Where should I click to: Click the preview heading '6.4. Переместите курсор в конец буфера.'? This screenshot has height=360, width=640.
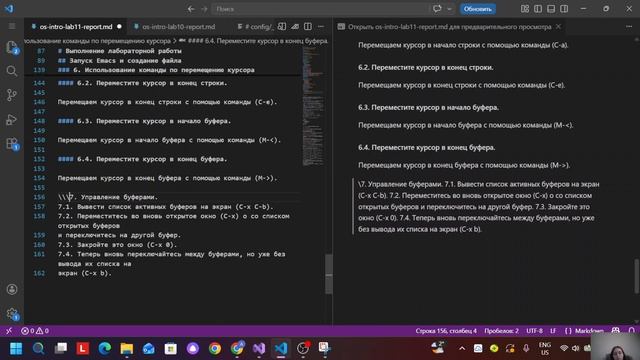click(x=427, y=147)
